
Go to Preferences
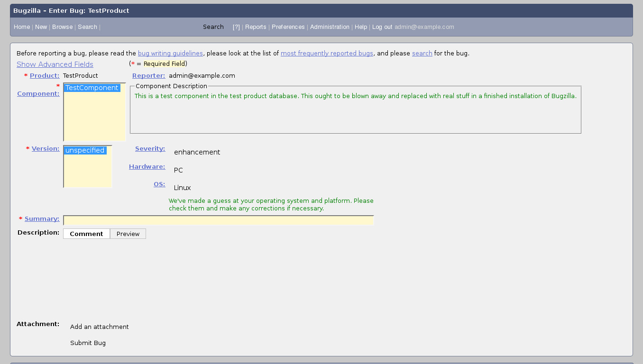(288, 27)
